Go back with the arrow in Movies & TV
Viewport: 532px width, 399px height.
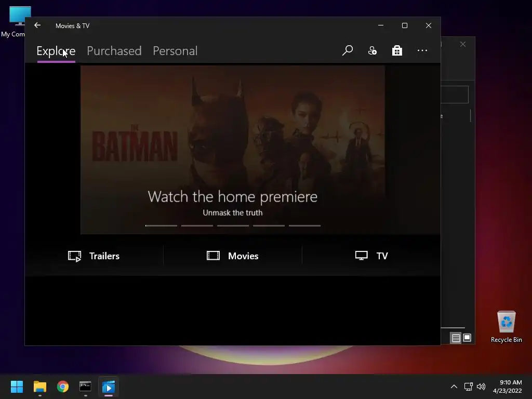tap(37, 25)
